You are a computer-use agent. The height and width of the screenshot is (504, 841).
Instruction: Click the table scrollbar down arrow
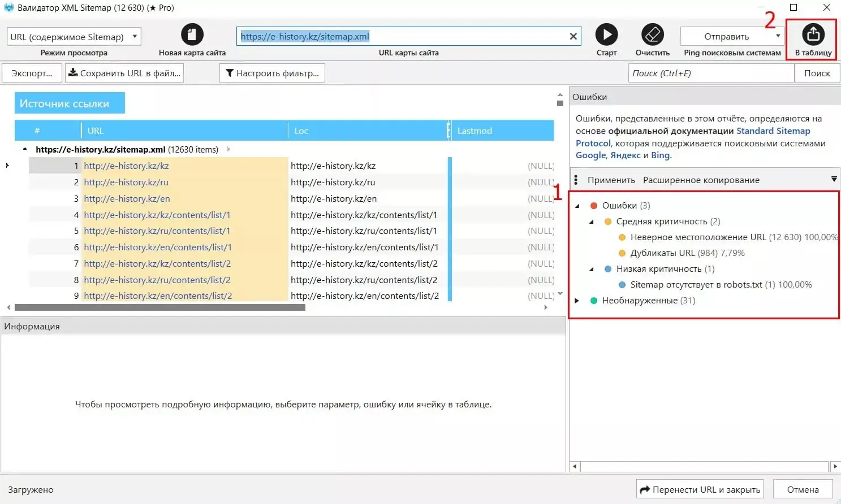(560, 294)
